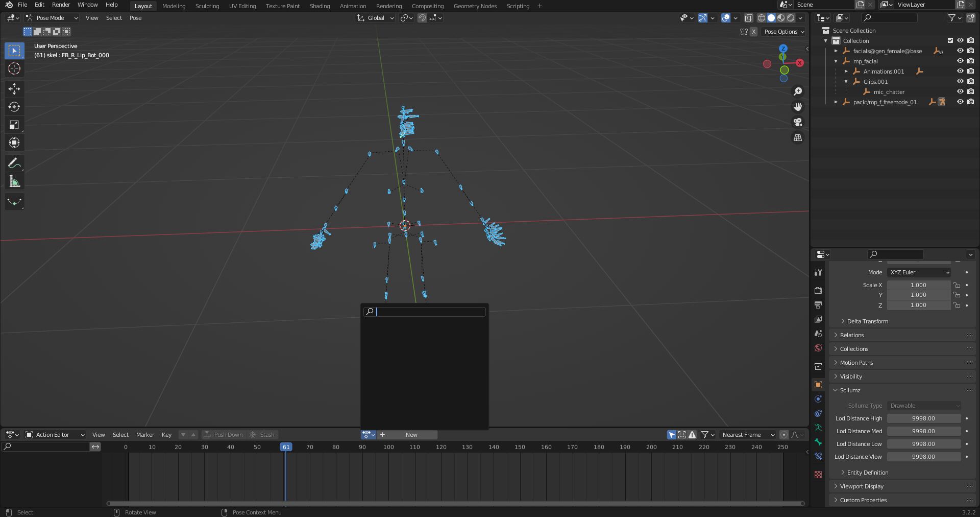980x517 pixels.
Task: Open Object properties tab icon
Action: pyautogui.click(x=818, y=385)
